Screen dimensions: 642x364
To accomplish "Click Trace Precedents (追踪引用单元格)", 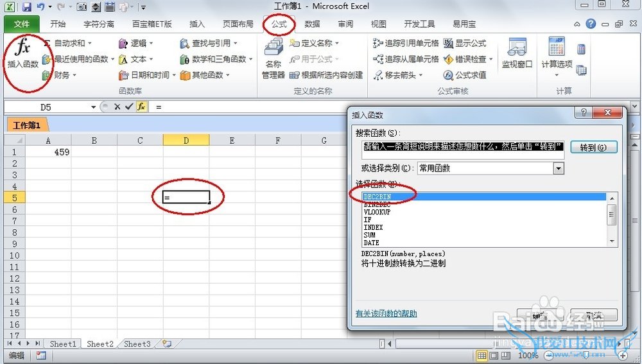I will (x=406, y=43).
